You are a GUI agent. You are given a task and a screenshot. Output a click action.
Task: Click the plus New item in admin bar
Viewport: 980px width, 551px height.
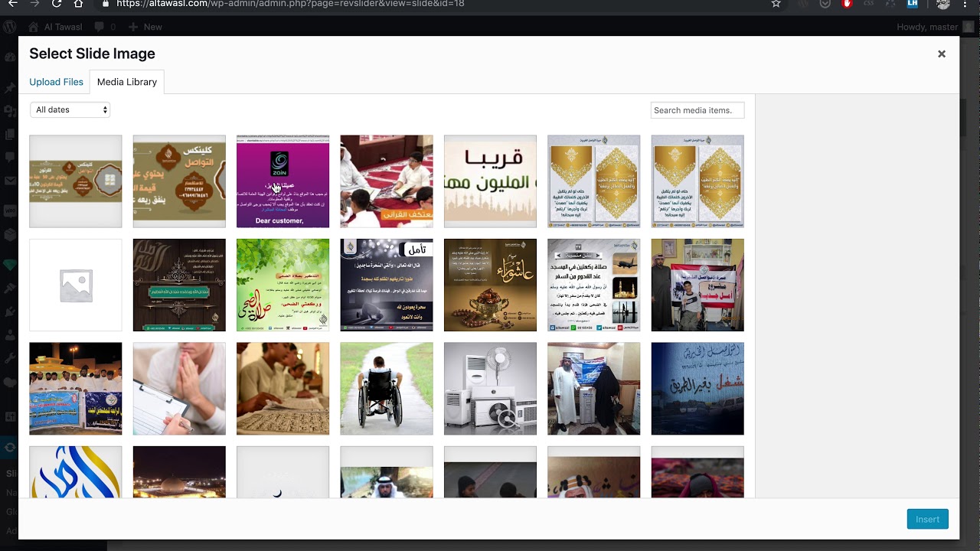[145, 27]
